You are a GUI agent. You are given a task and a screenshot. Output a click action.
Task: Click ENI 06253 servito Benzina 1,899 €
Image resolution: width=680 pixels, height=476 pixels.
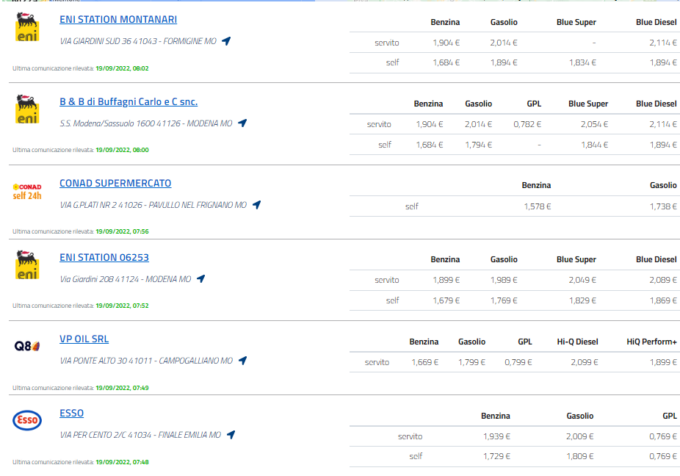point(446,280)
